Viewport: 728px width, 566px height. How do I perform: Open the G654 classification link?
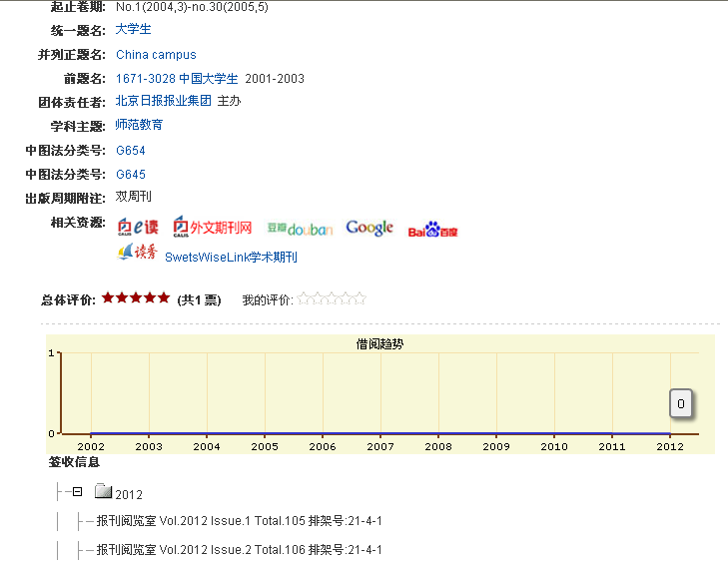click(x=131, y=151)
